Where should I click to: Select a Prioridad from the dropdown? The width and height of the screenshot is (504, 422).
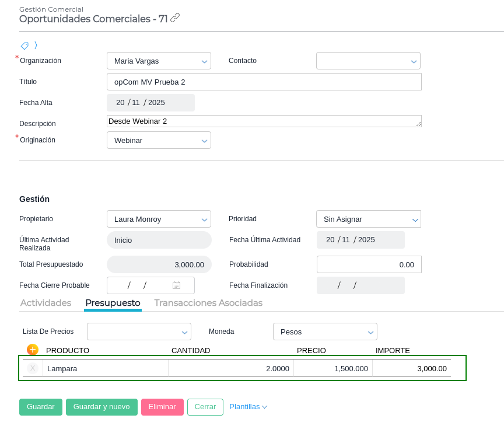(368, 219)
